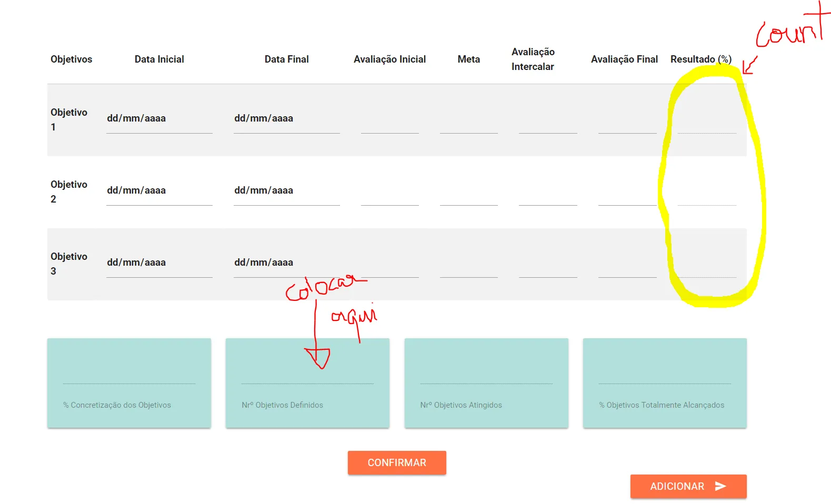This screenshot has height=504, width=831.
Task: Click the Data Final column header
Action: [287, 59]
